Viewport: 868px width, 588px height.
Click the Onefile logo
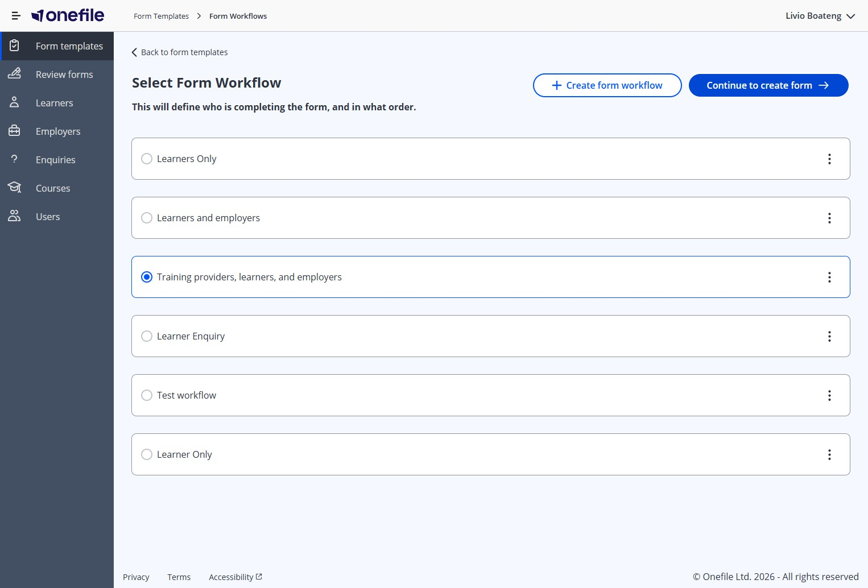pyautogui.click(x=68, y=16)
